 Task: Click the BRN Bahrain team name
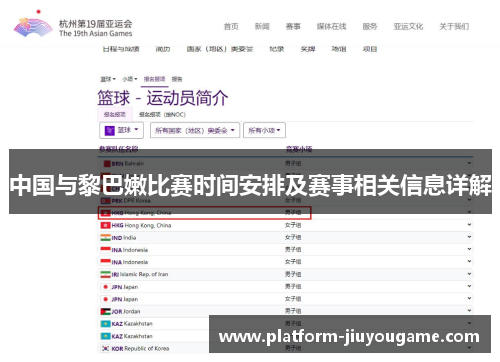coord(128,164)
